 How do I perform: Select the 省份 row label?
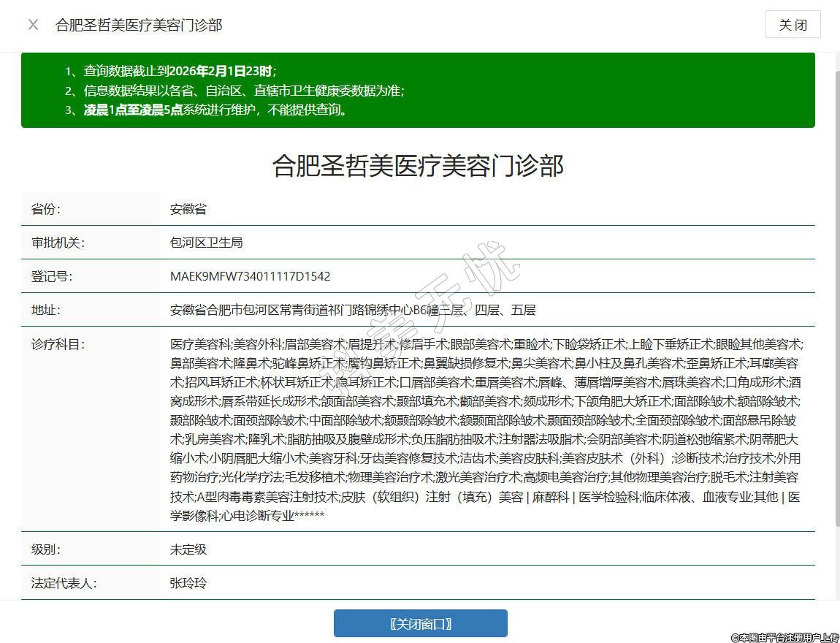(x=45, y=209)
